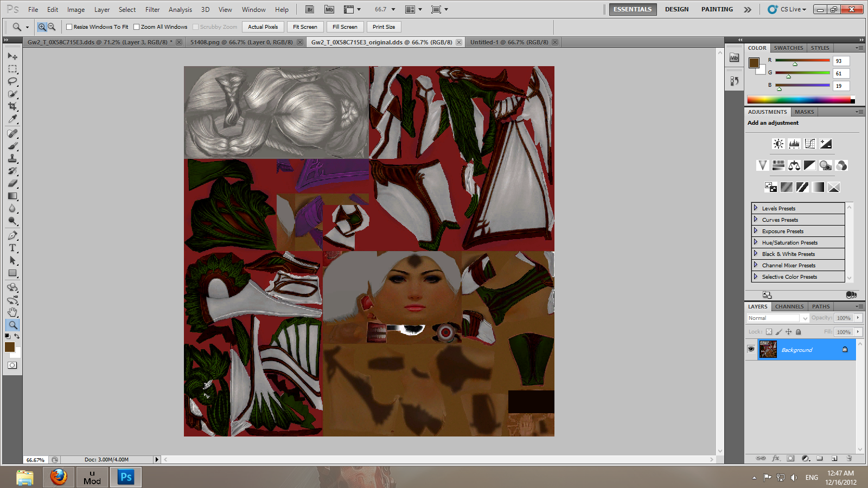Screen dimensions: 868x488
Task: Choose the Hand tool
Action: [x=12, y=312]
